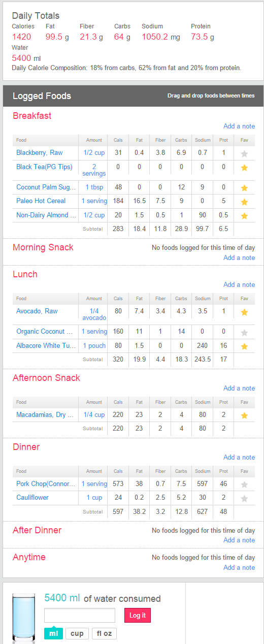264x644 pixels.
Task: Mark Organic Coconut item as favorite
Action: [x=244, y=333]
